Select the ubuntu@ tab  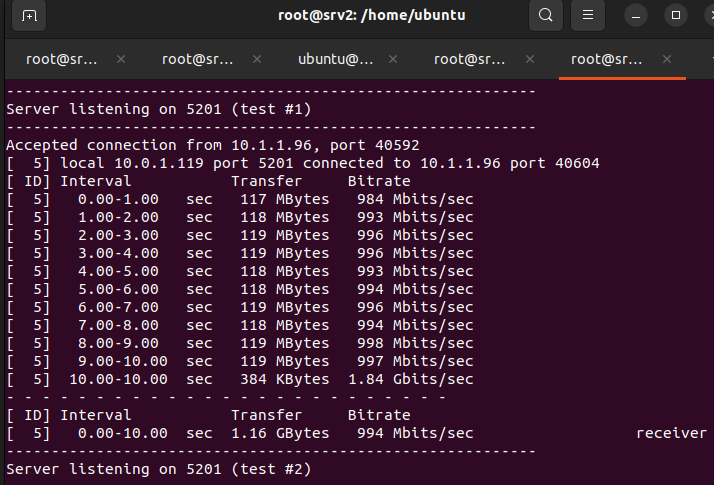coord(335,59)
